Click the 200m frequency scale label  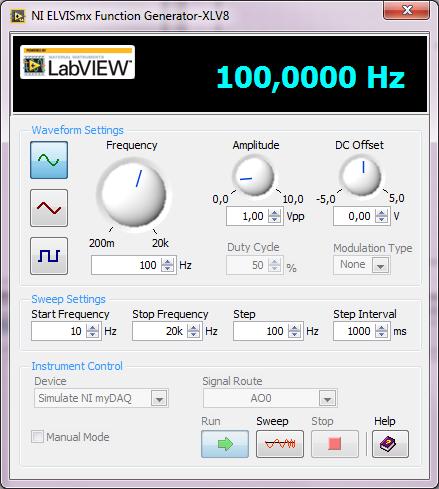tap(102, 243)
